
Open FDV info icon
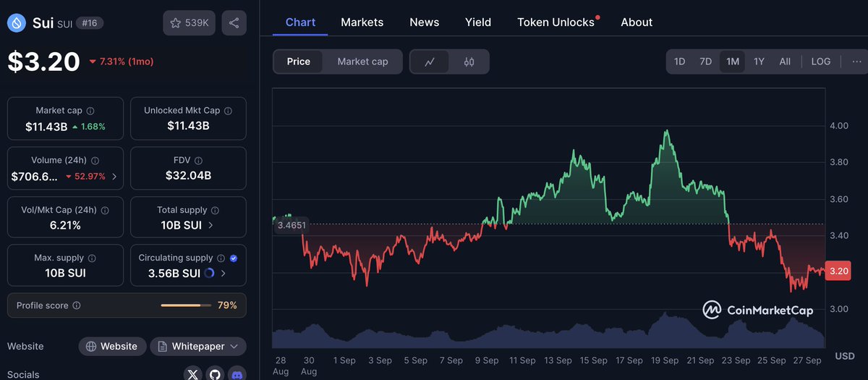tap(199, 161)
